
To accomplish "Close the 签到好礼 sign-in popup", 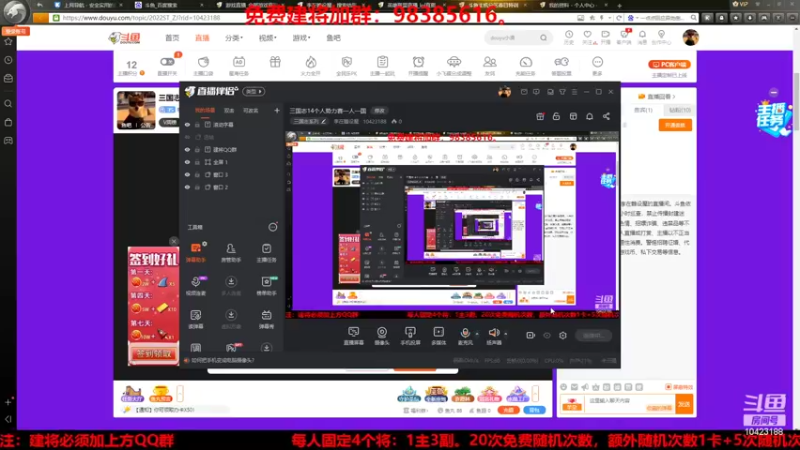I will click(x=173, y=241).
